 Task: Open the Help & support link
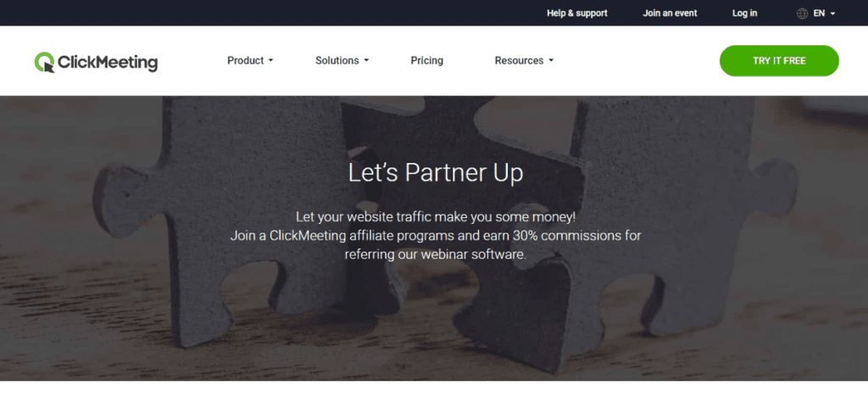[576, 14]
